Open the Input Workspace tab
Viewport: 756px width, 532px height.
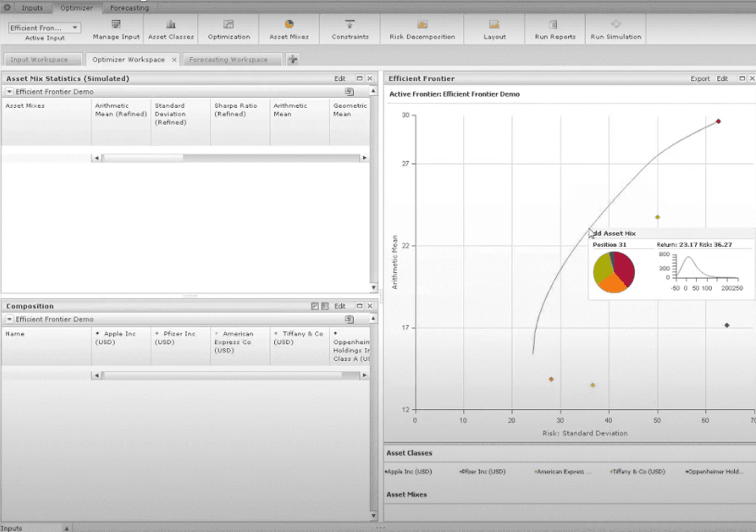pyautogui.click(x=43, y=60)
